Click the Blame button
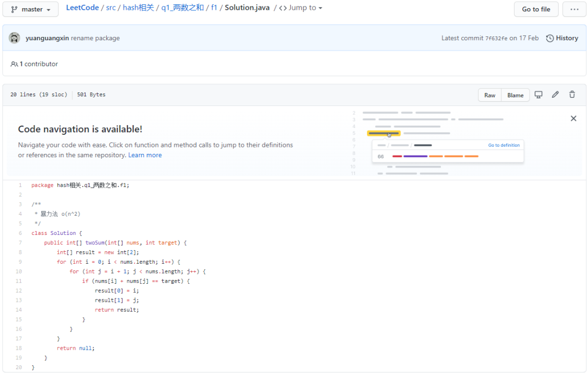Viewport: 588px width, 373px height. pos(515,95)
